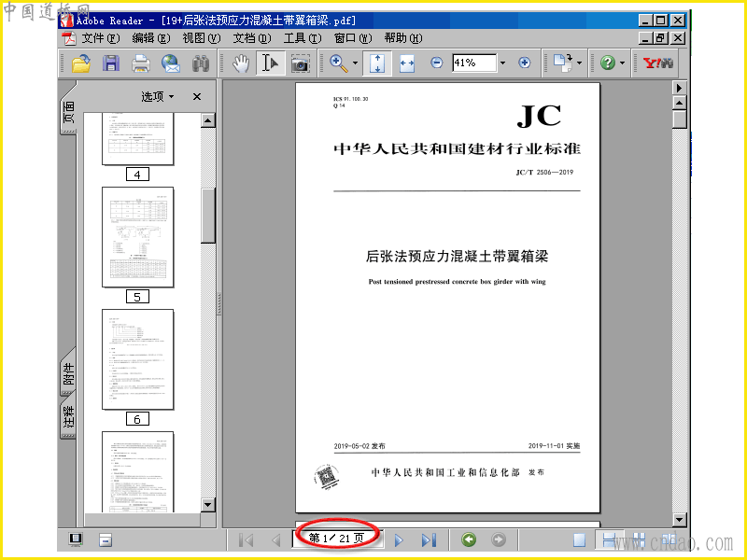Image resolution: width=747 pixels, height=560 pixels.
Task: Click the 41% zoom input field
Action: [474, 63]
